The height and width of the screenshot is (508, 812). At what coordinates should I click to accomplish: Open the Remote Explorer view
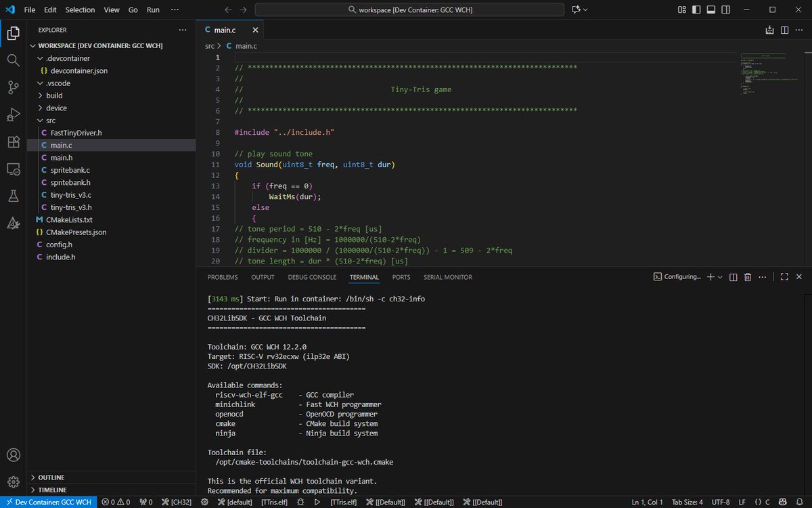click(13, 169)
